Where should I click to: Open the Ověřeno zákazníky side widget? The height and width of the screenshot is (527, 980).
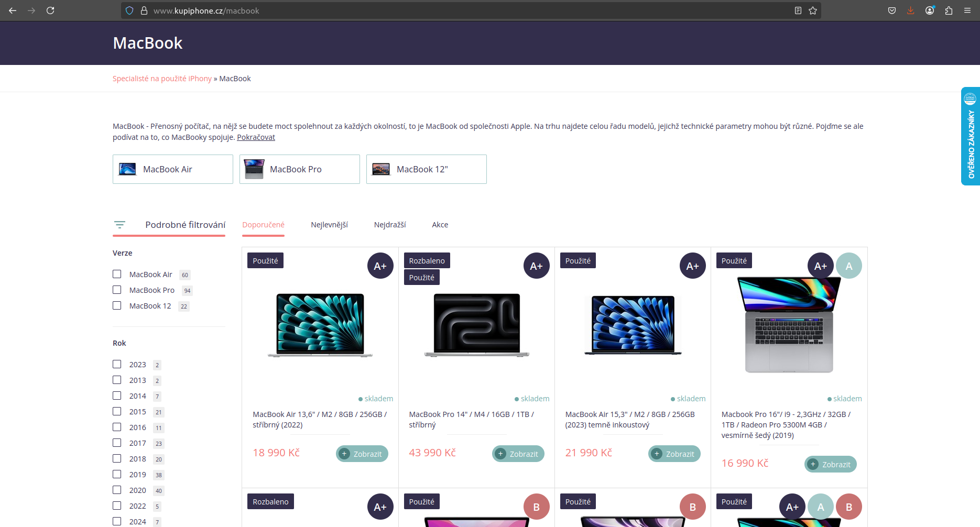[x=971, y=136]
